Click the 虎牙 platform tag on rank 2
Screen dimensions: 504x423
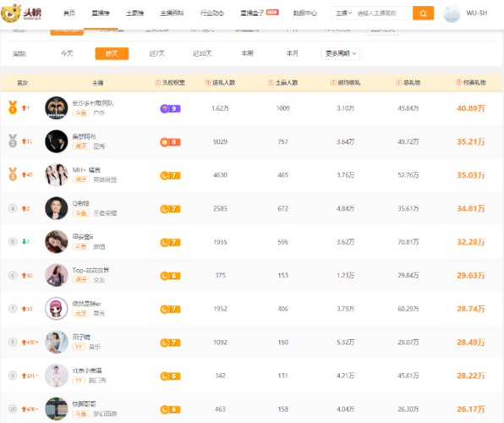[x=80, y=146]
